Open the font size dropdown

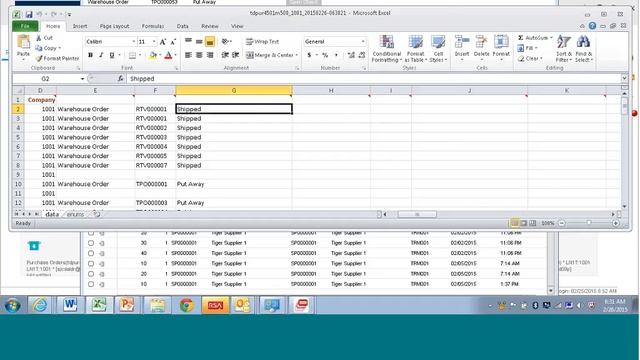tap(154, 42)
